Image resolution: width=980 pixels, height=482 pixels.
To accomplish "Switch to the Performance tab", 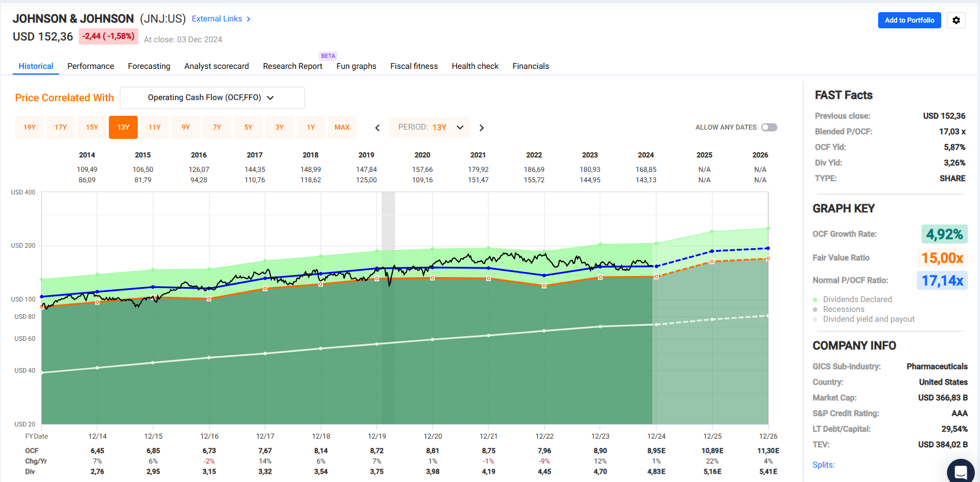I will [90, 66].
